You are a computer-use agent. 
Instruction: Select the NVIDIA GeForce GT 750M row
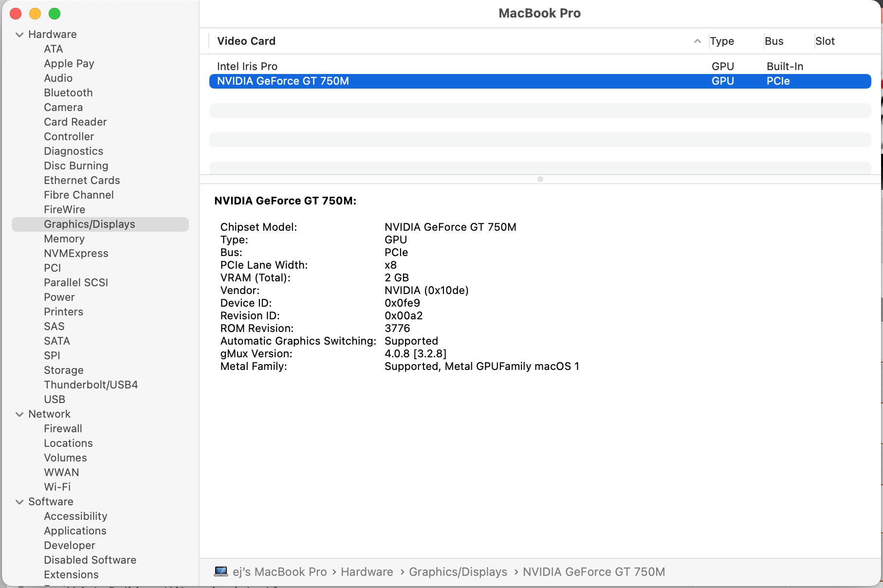540,81
